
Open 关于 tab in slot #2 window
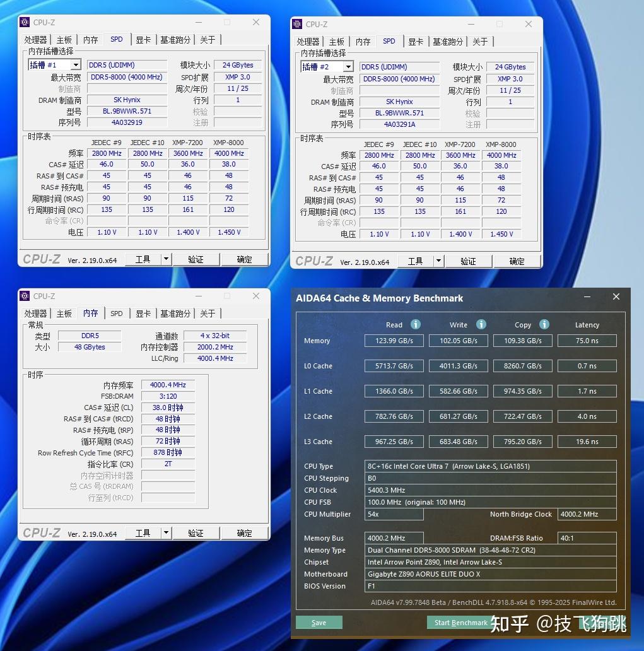click(480, 42)
